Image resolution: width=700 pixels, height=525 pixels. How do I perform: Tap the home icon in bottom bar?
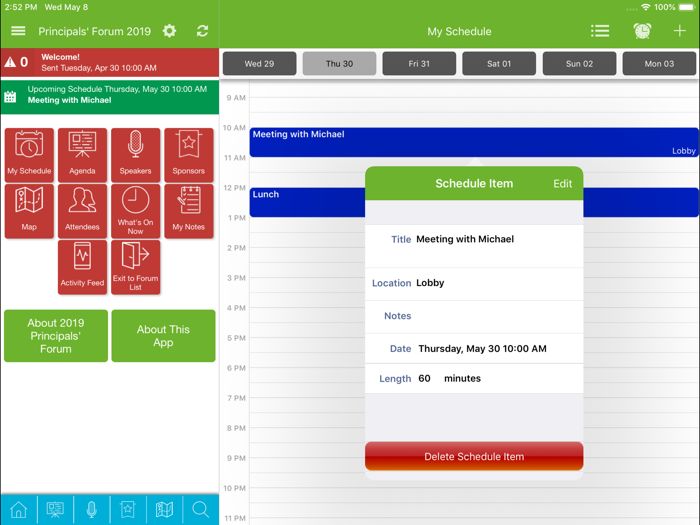tap(18, 510)
